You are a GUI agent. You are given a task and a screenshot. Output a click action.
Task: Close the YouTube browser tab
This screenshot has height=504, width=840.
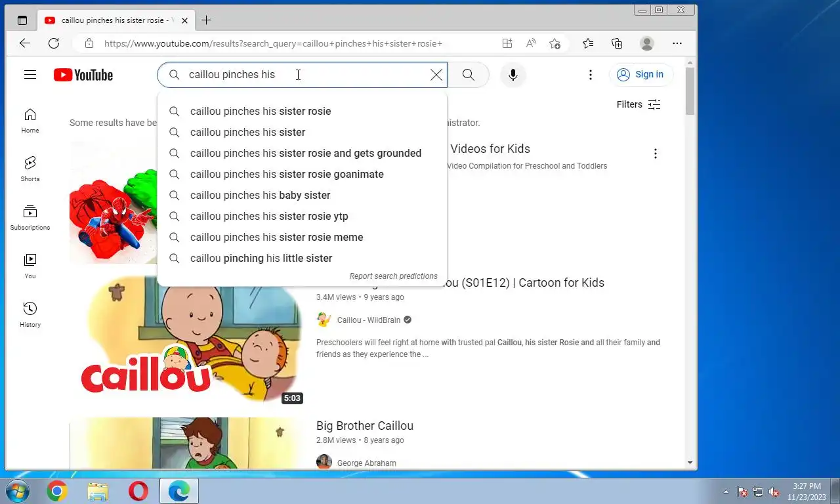point(185,20)
